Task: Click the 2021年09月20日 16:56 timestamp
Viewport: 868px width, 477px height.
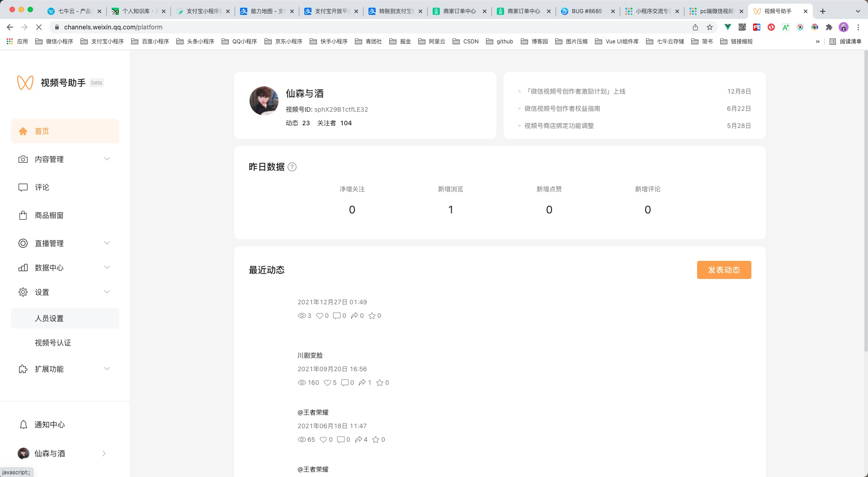Action: point(332,369)
